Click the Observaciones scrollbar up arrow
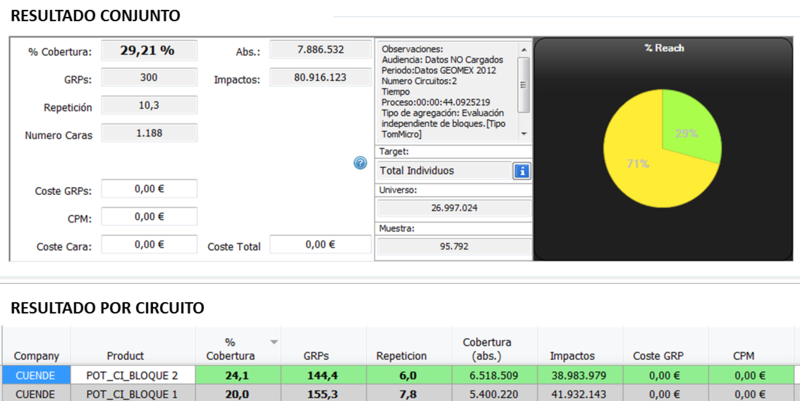 (524, 47)
